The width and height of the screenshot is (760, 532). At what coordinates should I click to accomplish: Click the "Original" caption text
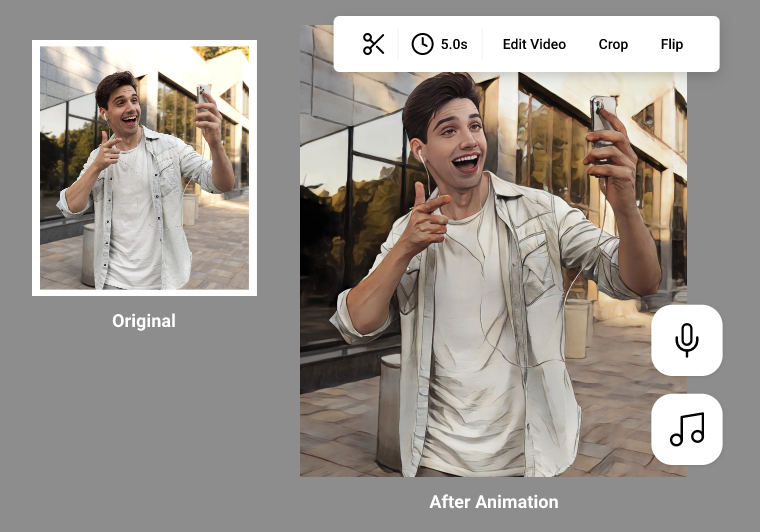tap(144, 321)
